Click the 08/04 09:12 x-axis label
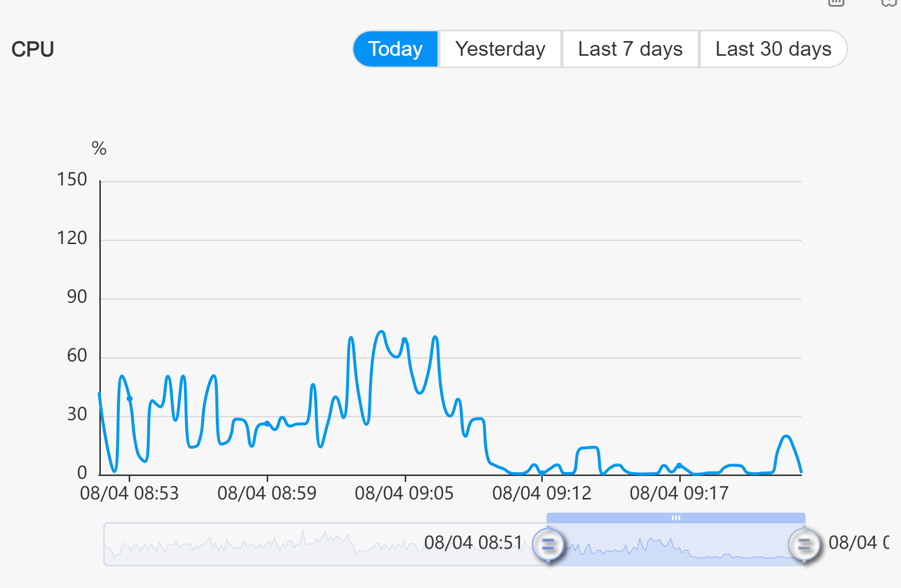 542,493
